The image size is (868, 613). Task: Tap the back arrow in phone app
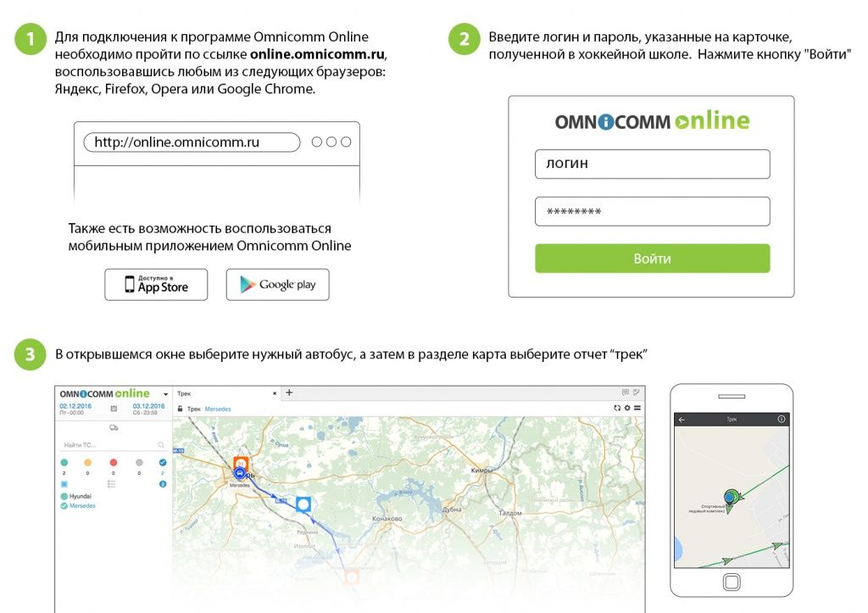pyautogui.click(x=682, y=419)
